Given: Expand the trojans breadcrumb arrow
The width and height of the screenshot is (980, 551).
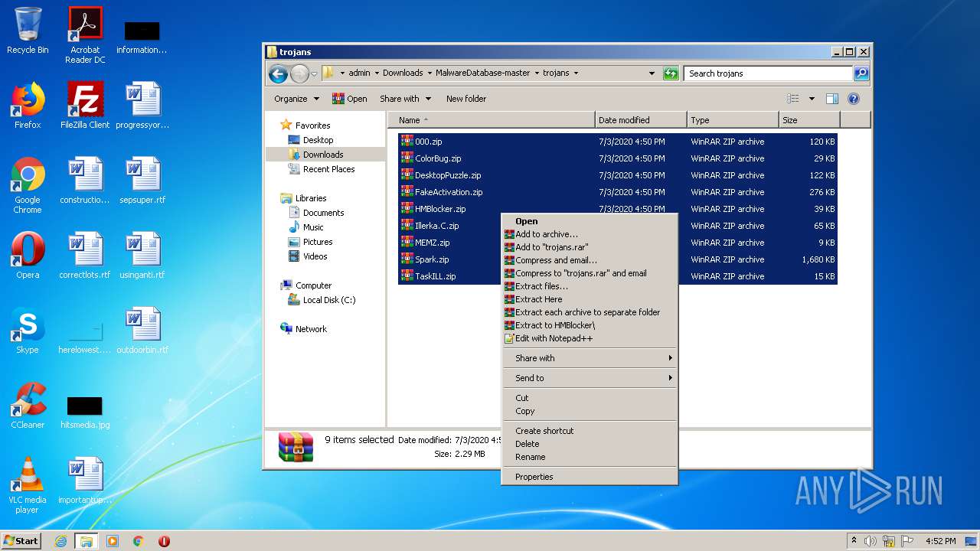Looking at the screenshot, I should (x=576, y=73).
